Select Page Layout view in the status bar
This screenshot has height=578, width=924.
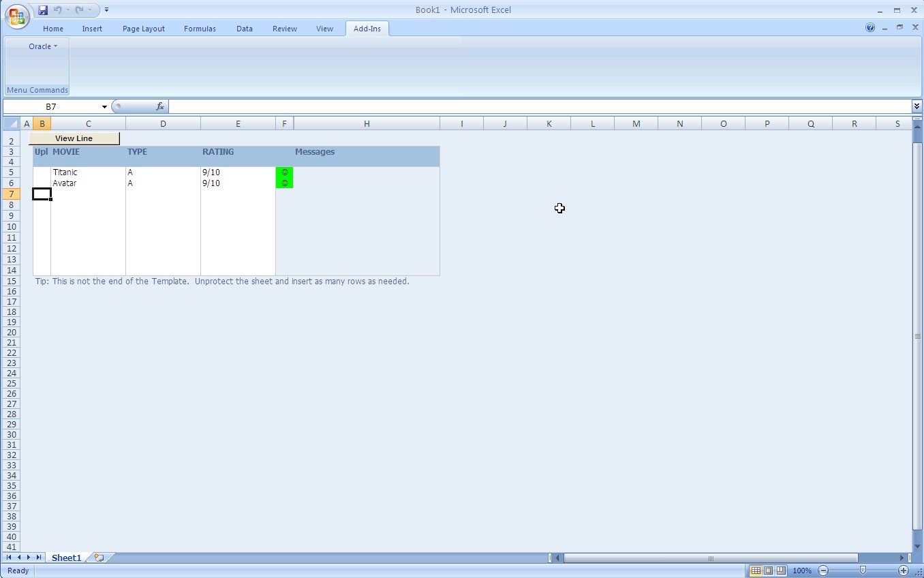pos(767,571)
